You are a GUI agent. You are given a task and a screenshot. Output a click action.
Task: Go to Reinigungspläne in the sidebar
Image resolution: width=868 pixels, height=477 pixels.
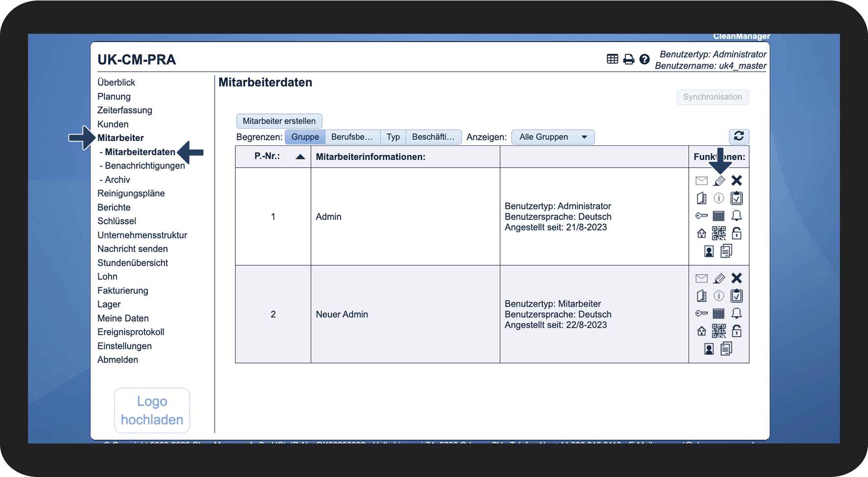point(131,194)
